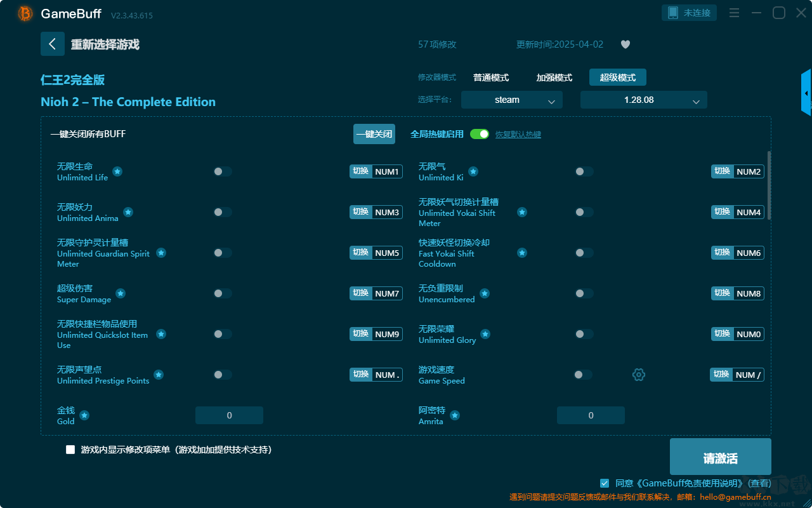This screenshot has width=812, height=508.
Task: Click star icon next to Amrita
Action: 455,415
